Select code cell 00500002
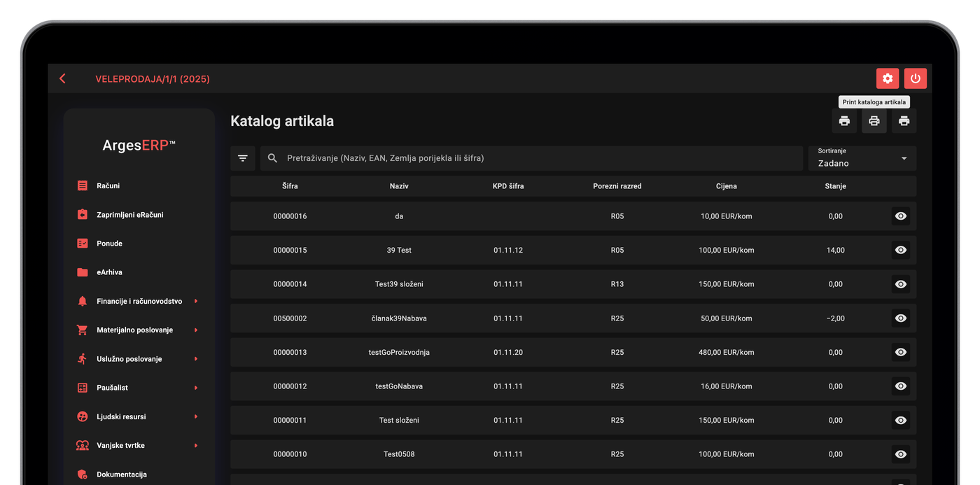Viewport: 980px width, 485px height. coord(290,318)
